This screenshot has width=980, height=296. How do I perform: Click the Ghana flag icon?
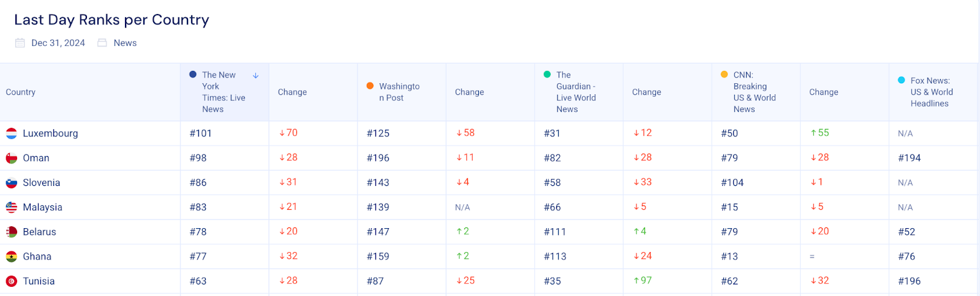pyautogui.click(x=12, y=257)
